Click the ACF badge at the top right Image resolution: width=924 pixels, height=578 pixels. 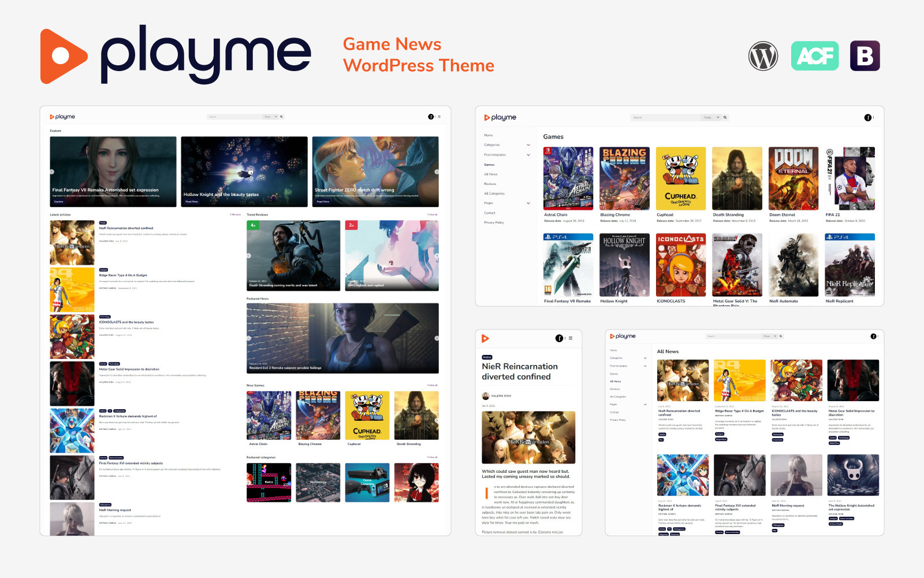pos(815,55)
